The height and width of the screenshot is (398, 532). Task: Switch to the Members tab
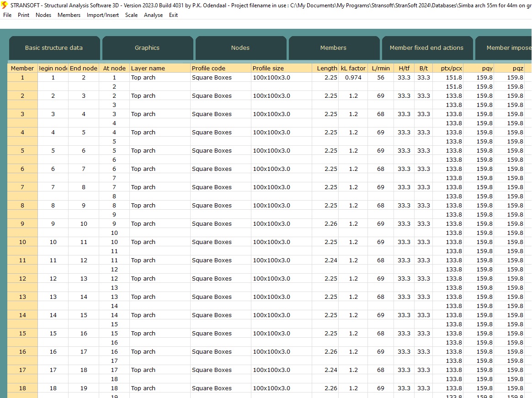(333, 48)
